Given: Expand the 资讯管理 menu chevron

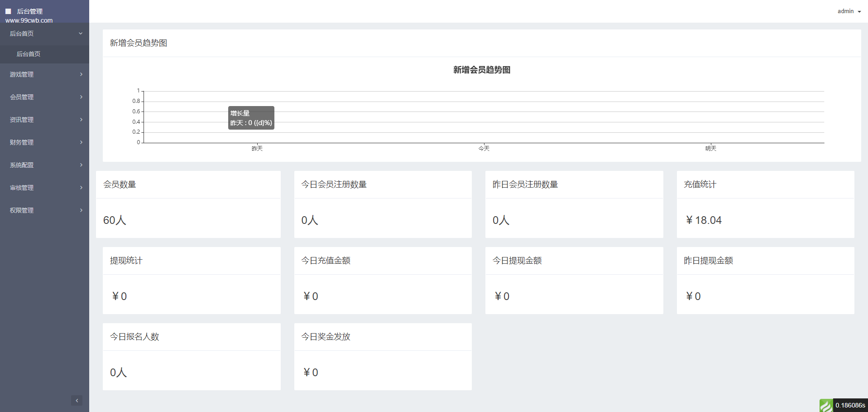Looking at the screenshot, I should point(81,120).
